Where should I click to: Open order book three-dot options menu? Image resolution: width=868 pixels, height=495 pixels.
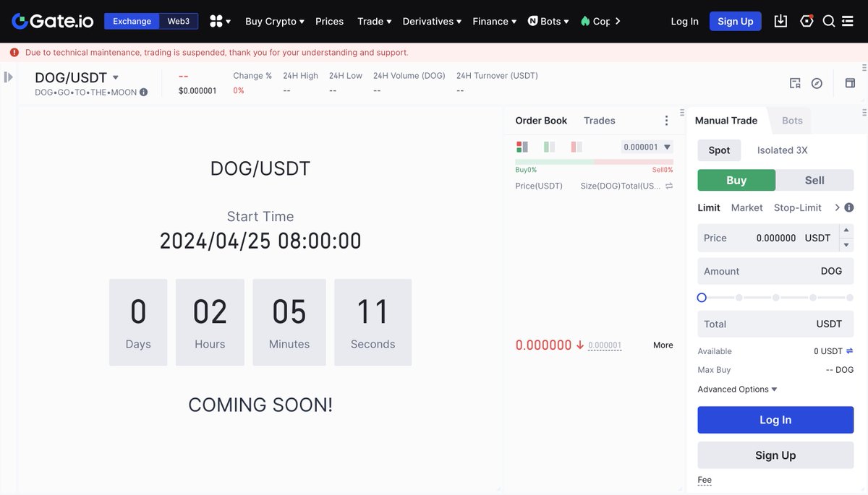[x=666, y=121]
